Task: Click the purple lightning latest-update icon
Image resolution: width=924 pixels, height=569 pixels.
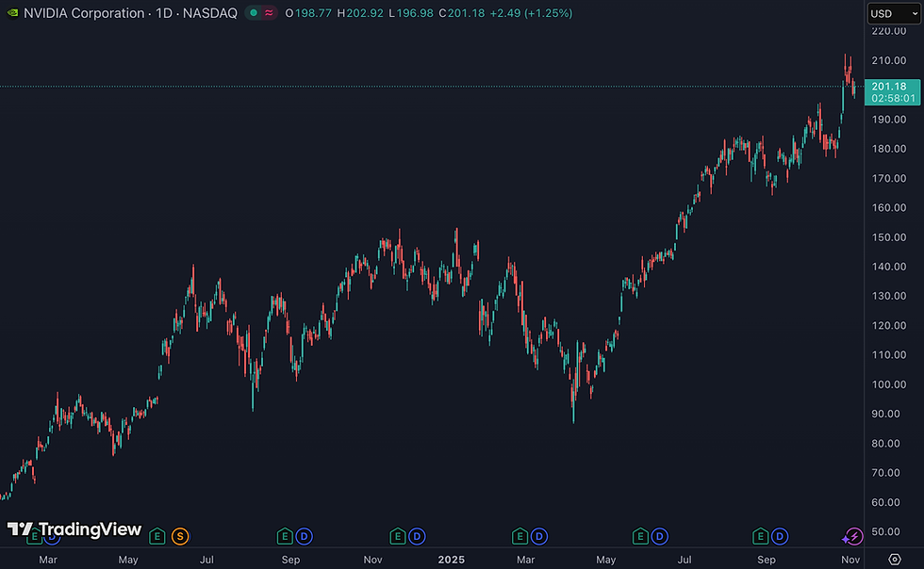Action: 852,537
